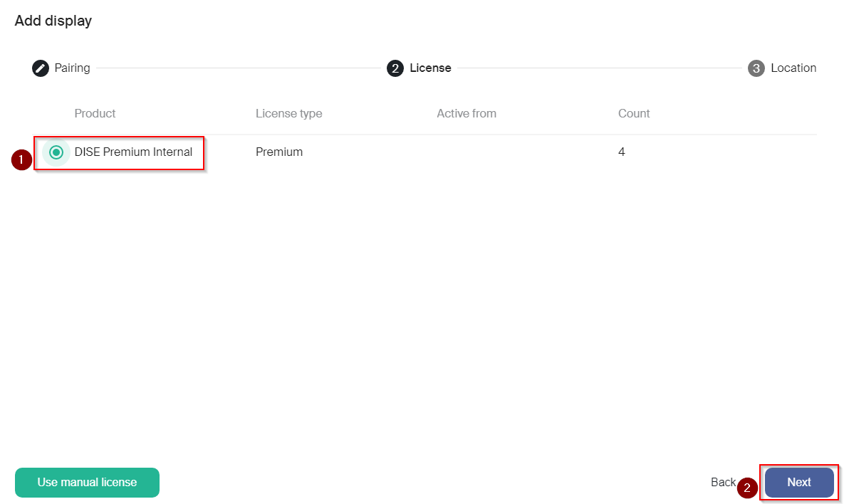Click the Pairing step pencil icon
849x504 pixels.
(x=40, y=68)
